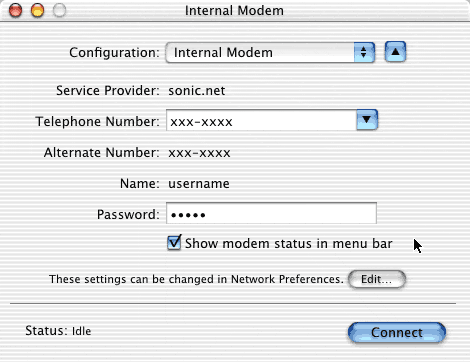This screenshot has width=470, height=362.
Task: Click into the Password field
Action: pyautogui.click(x=271, y=213)
